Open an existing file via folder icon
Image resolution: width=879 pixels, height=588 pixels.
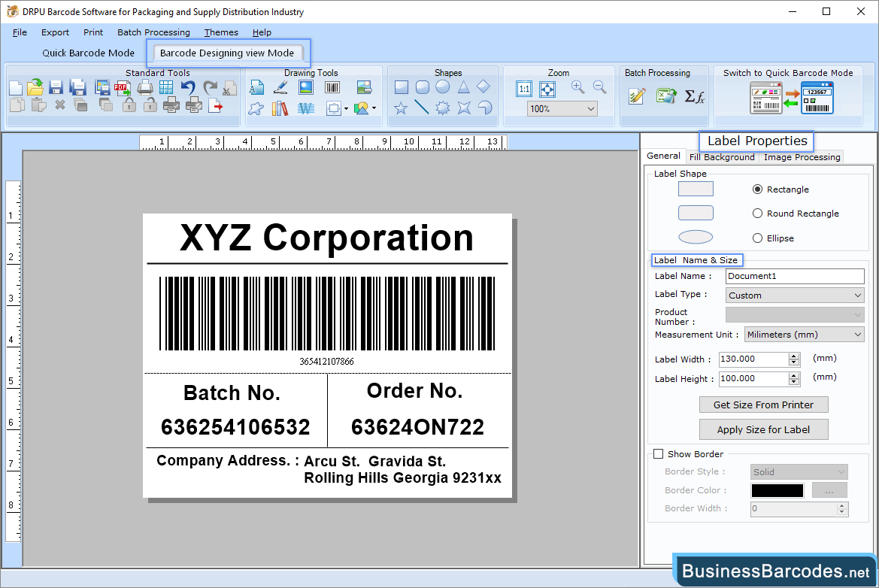(35, 87)
